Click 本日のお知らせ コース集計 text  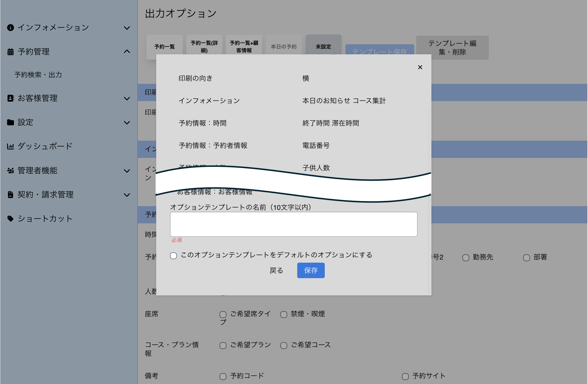(x=344, y=101)
